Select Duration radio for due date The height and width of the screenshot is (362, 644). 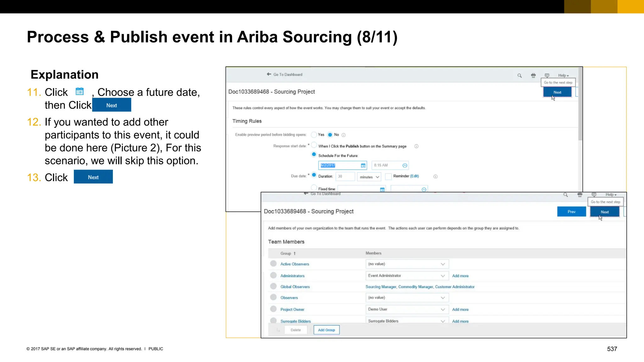(314, 175)
